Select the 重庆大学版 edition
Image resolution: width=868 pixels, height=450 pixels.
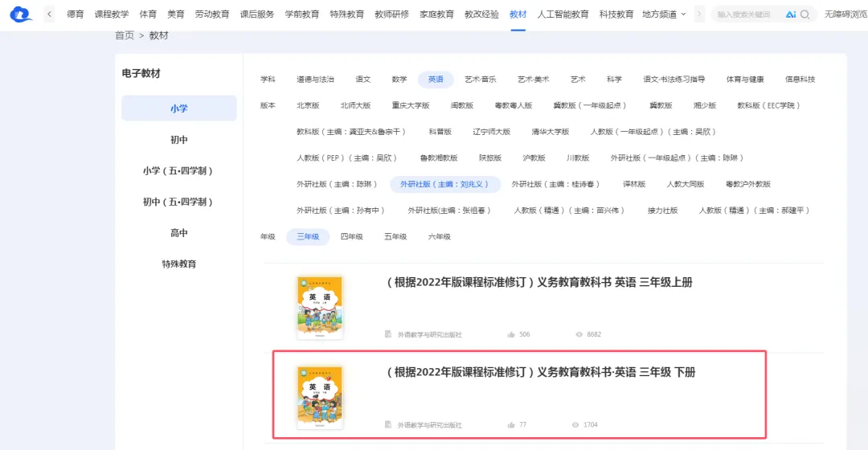[x=411, y=105]
